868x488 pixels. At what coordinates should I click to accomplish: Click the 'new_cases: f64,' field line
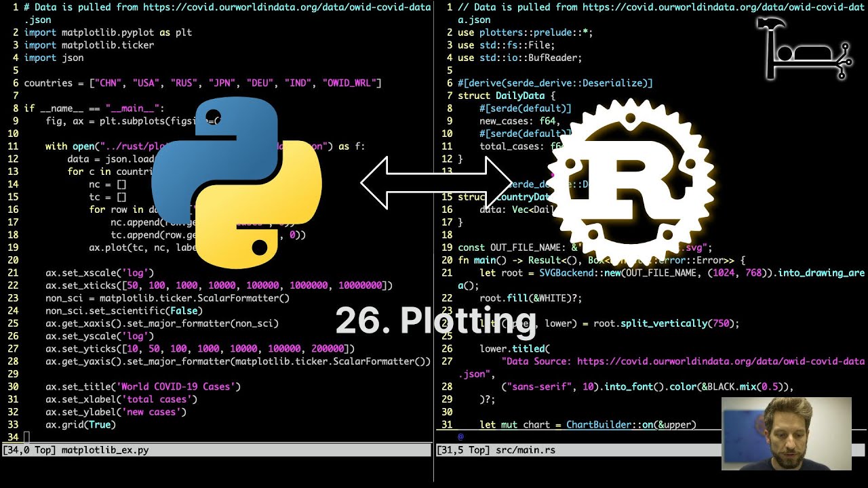click(520, 121)
